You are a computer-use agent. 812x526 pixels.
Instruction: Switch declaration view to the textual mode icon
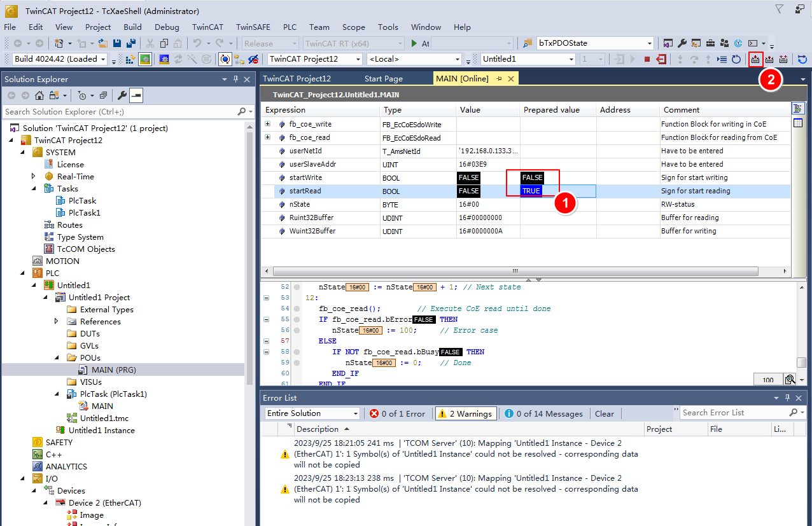pyautogui.click(x=797, y=107)
